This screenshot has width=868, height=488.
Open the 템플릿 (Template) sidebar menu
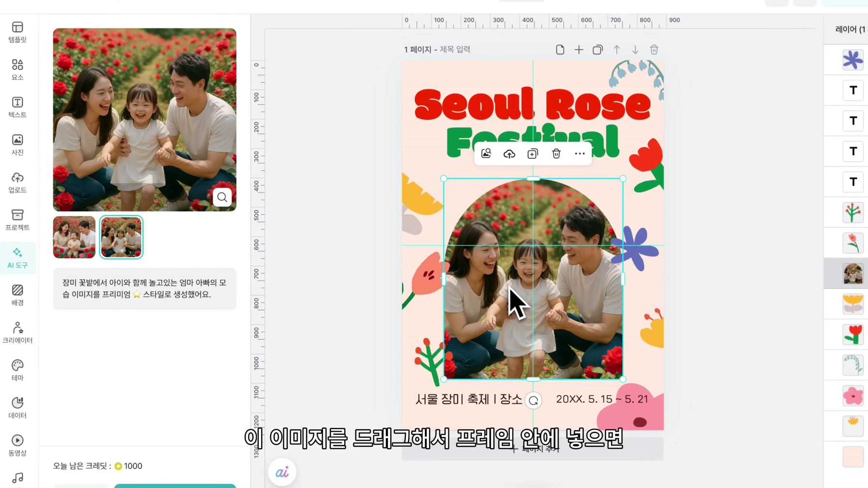[x=17, y=32]
